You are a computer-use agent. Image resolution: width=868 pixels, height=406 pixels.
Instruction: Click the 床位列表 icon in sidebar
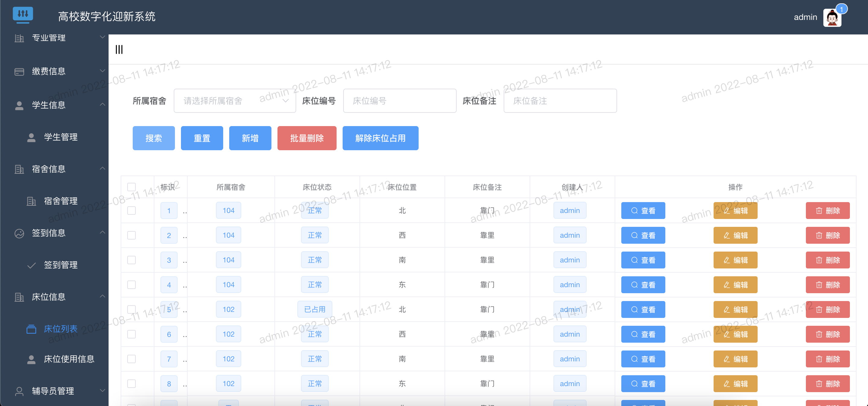[x=31, y=329]
